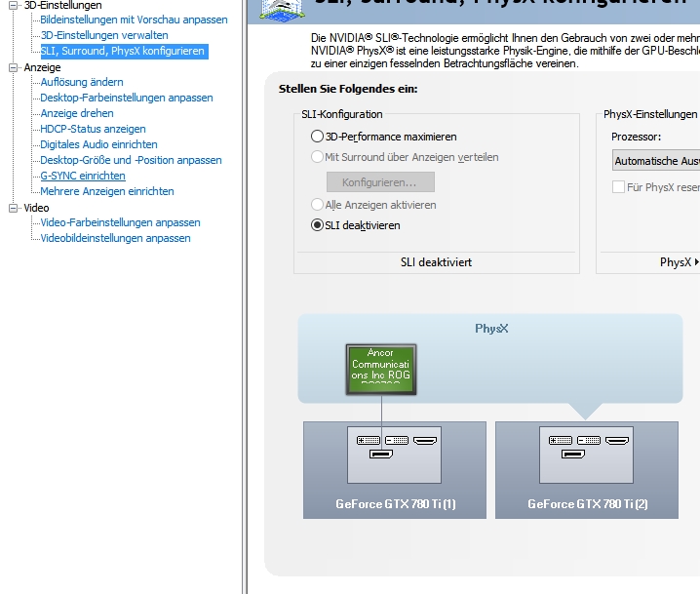The image size is (700, 594).
Task: Open Mehrere Anzeigen einrichten
Action: [107, 191]
